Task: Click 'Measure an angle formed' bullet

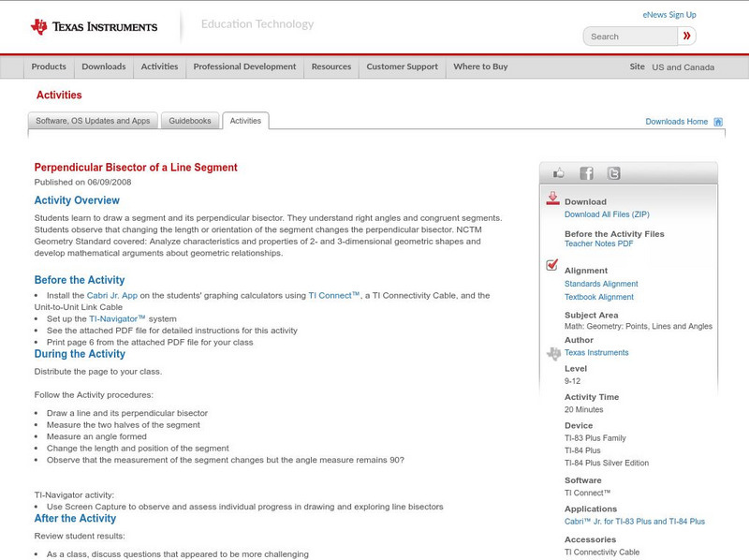Action: click(96, 436)
